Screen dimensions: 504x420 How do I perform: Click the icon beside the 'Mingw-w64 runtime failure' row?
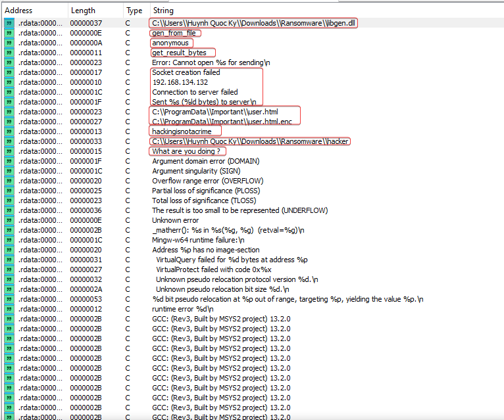[x=9, y=240]
